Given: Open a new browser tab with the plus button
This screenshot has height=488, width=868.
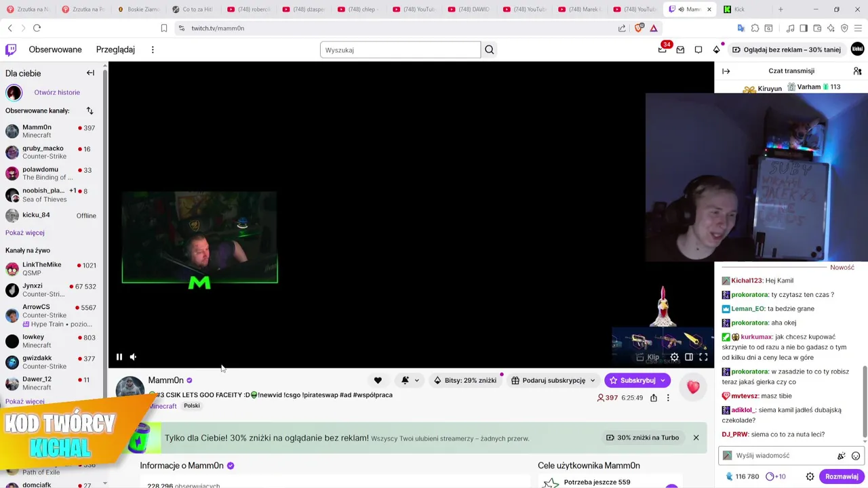Looking at the screenshot, I should 781,9.
